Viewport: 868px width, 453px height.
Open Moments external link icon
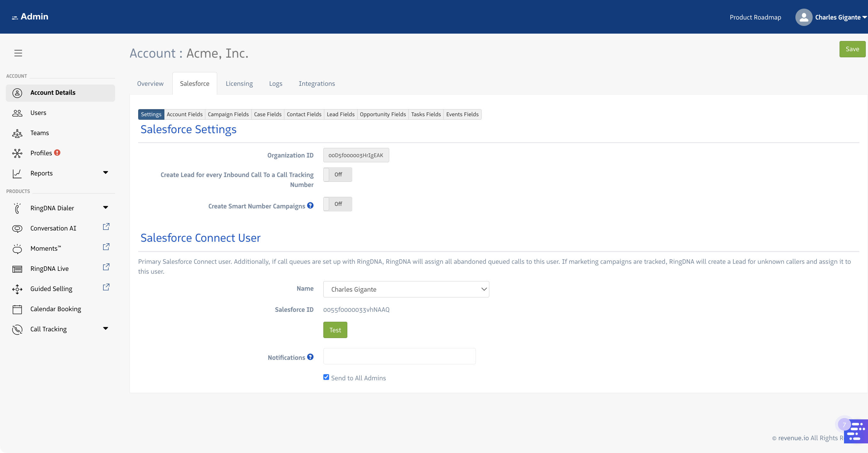[x=106, y=247]
